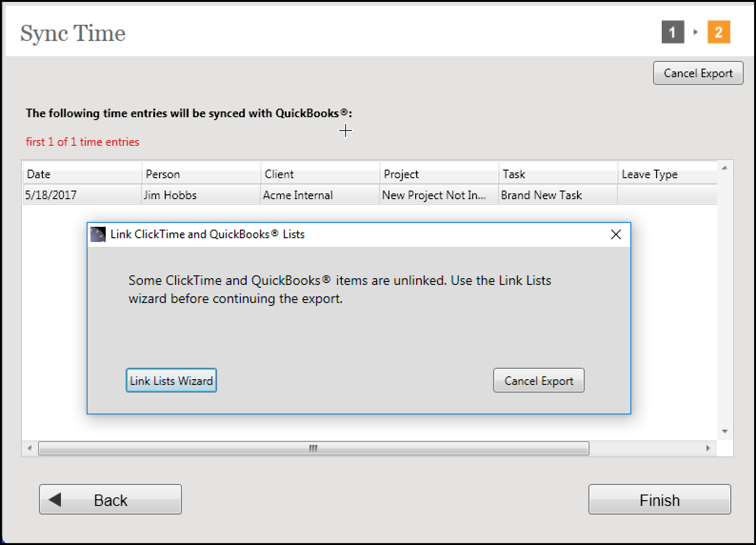Select the 5/18/2017 date cell

(82, 195)
